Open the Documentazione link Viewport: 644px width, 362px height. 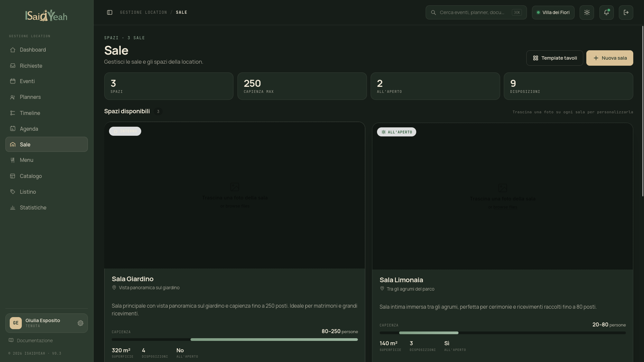pos(35,341)
